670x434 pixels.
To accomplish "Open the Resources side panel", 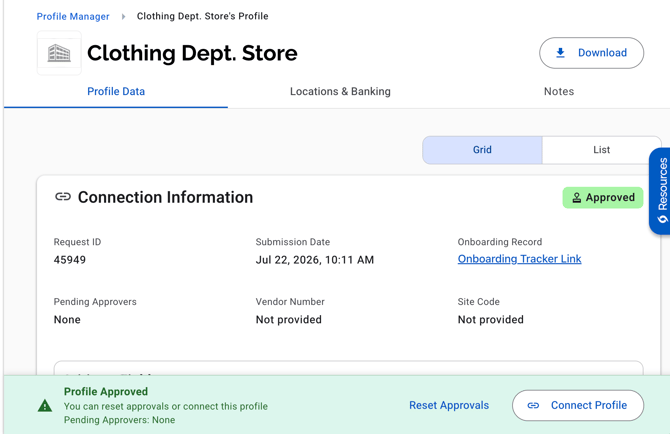I will pyautogui.click(x=660, y=191).
